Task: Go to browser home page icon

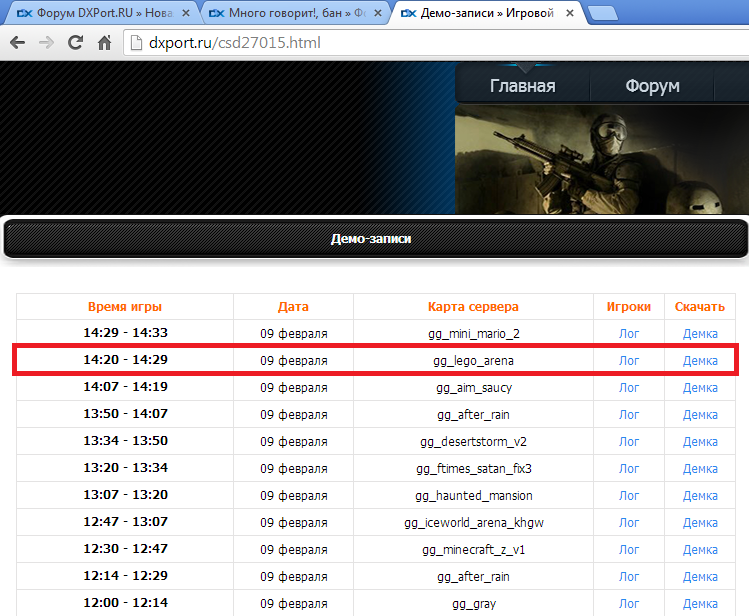Action: click(104, 44)
